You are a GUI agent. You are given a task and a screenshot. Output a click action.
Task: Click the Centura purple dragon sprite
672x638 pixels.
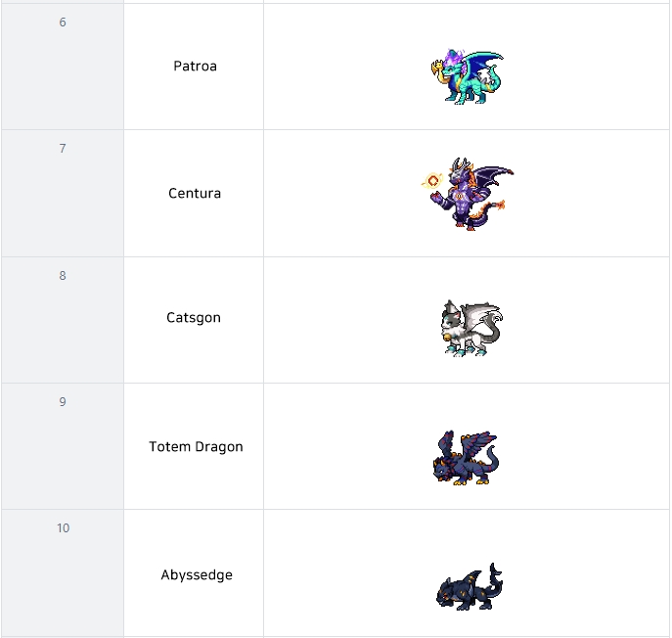(x=468, y=194)
